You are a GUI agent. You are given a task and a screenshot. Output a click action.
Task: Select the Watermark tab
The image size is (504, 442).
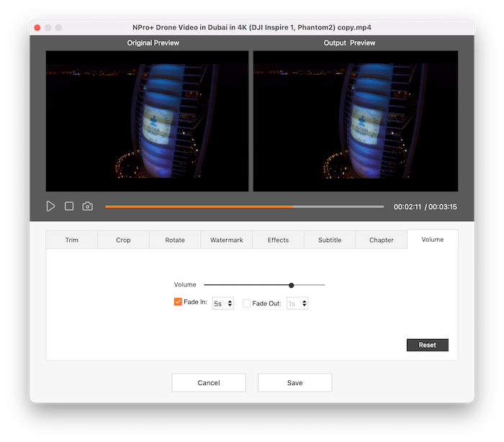pyautogui.click(x=226, y=240)
